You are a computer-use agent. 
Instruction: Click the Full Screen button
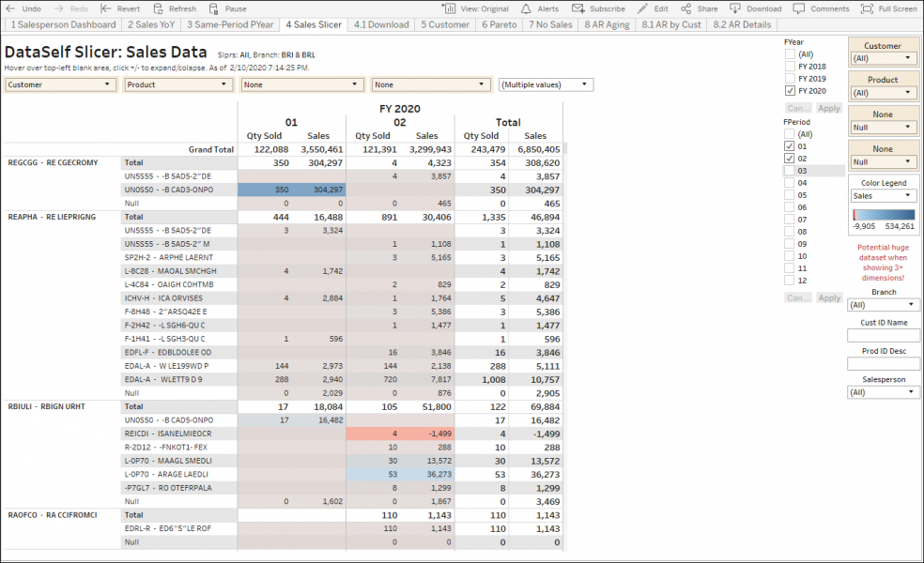click(x=888, y=8)
